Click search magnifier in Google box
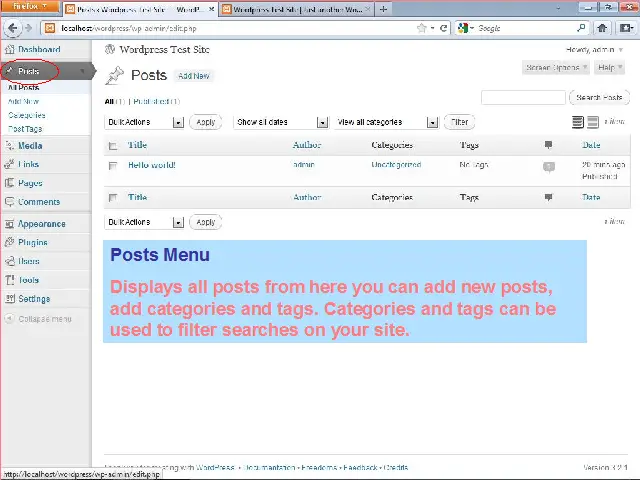Screen dimensions: 640x480 point(581,28)
